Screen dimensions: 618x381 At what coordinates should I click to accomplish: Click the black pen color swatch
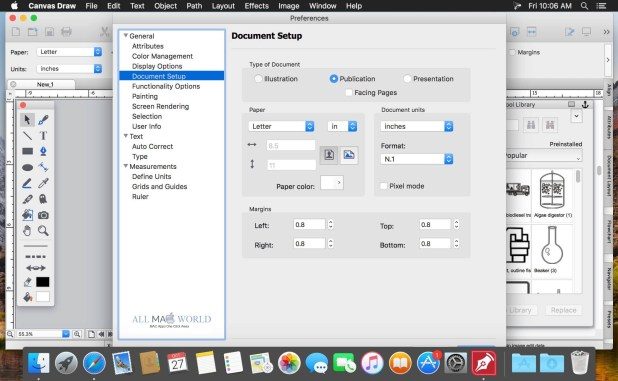[x=43, y=282]
